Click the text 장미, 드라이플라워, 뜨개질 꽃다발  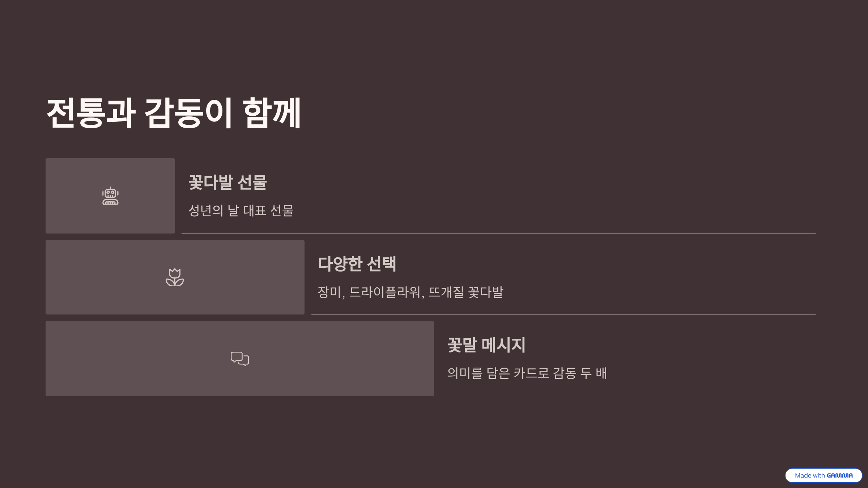[410, 292]
